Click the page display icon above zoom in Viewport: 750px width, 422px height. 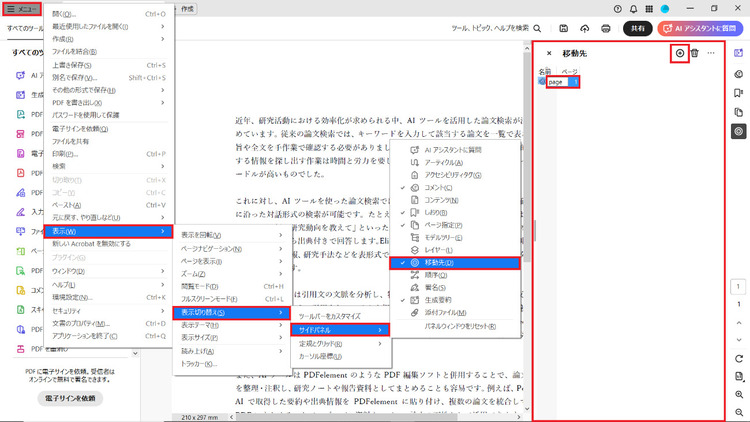point(739,377)
